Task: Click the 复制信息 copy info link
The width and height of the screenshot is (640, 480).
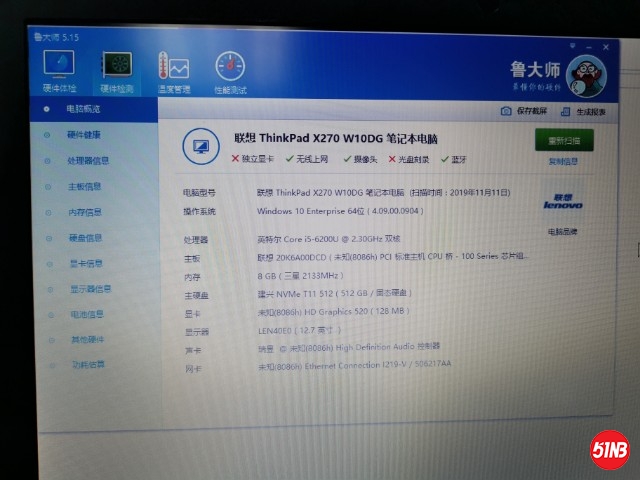Action: [563, 161]
